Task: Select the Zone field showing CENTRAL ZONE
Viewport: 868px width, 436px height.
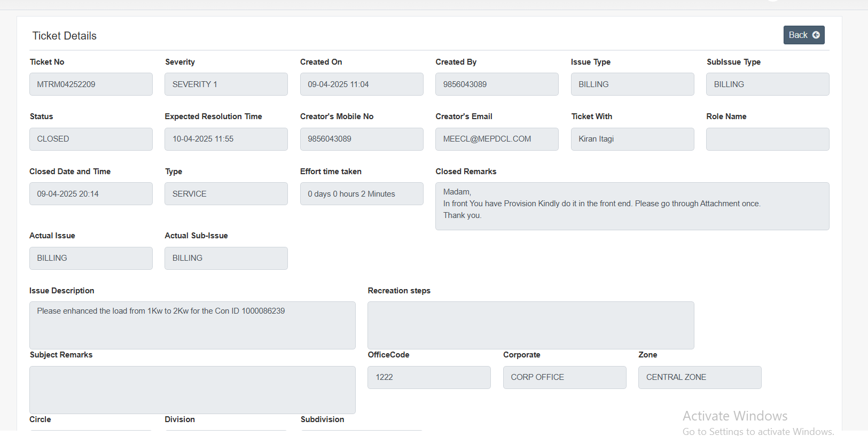Action: click(x=700, y=377)
